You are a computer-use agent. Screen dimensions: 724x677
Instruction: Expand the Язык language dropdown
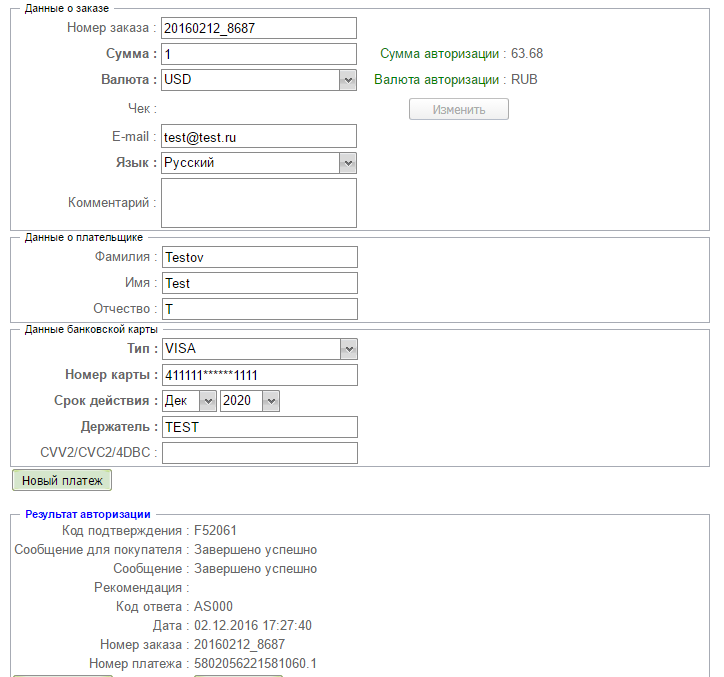[258, 162]
